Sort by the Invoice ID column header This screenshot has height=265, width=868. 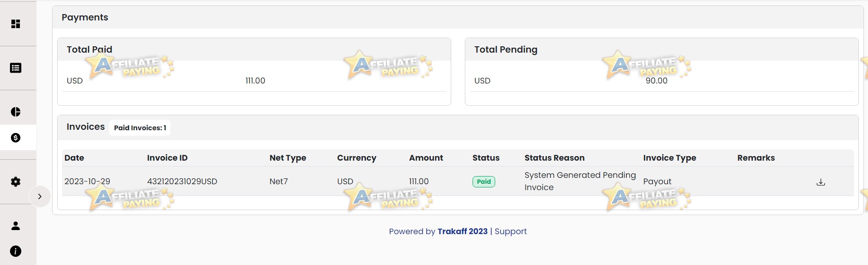(x=167, y=158)
